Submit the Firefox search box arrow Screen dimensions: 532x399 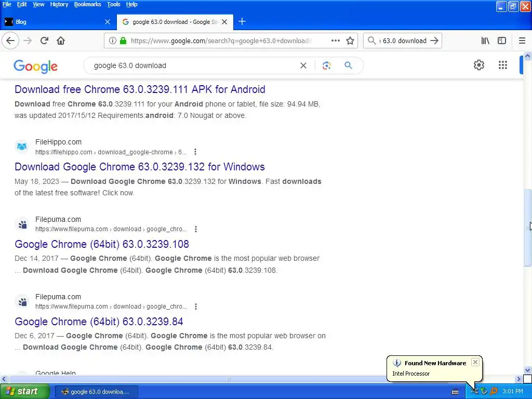pyautogui.click(x=434, y=41)
